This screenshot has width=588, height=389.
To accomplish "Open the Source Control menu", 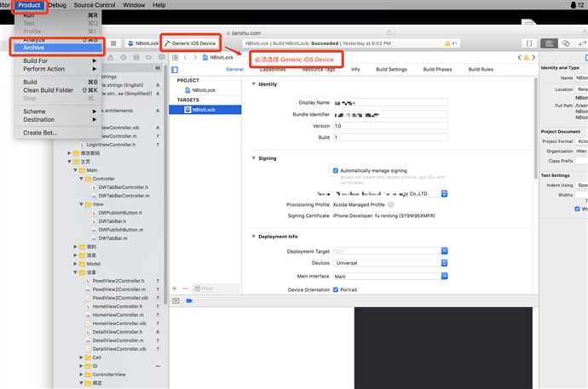I will [x=95, y=5].
